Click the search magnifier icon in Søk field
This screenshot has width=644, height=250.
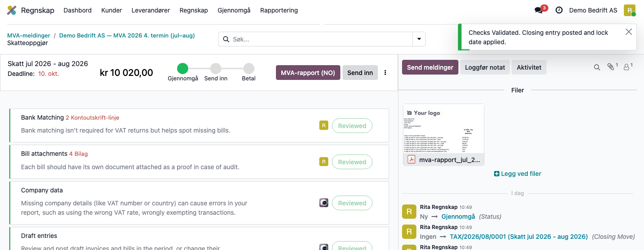tap(226, 39)
